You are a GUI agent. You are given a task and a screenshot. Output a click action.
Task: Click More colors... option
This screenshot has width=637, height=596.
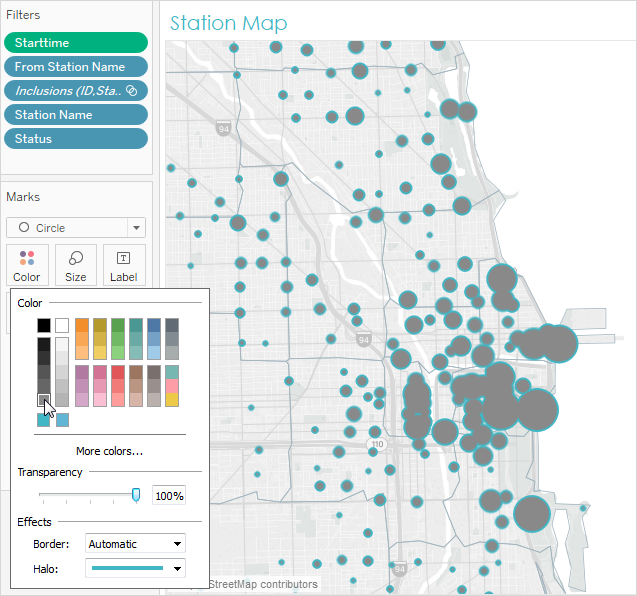pyautogui.click(x=110, y=451)
